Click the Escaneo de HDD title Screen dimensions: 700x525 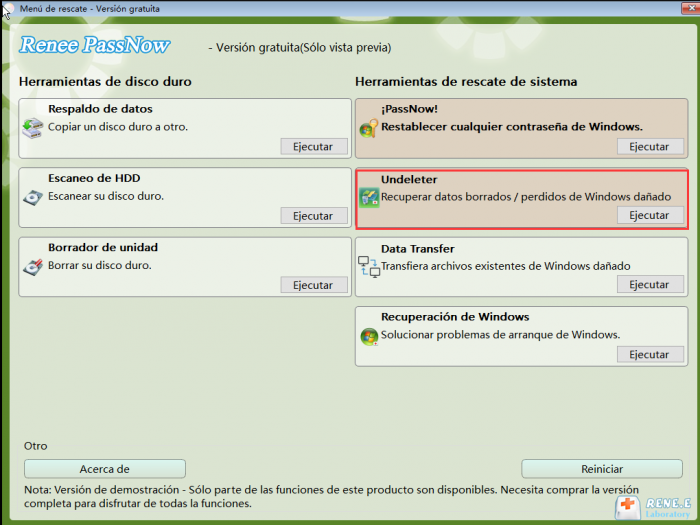tap(94, 178)
